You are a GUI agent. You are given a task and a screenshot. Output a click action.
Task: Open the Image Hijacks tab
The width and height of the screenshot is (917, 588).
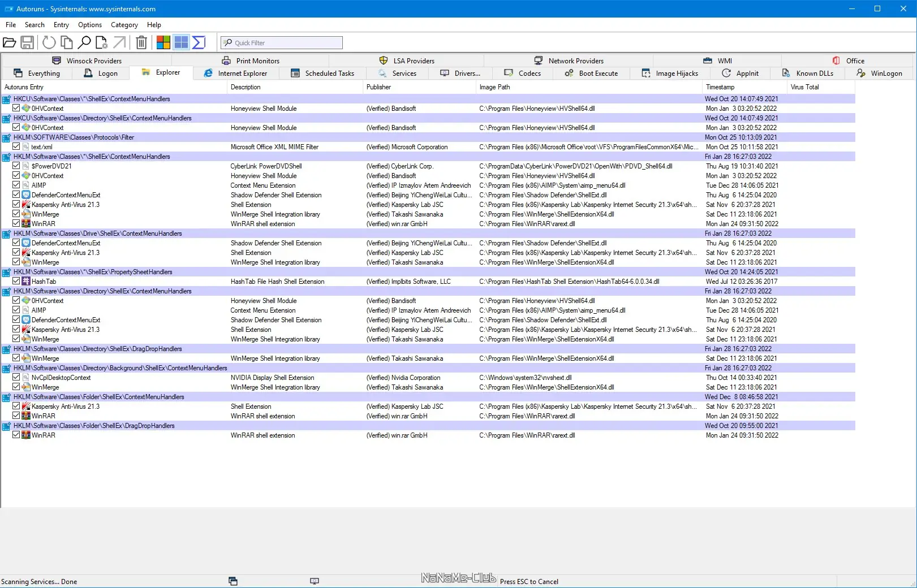[x=670, y=73]
